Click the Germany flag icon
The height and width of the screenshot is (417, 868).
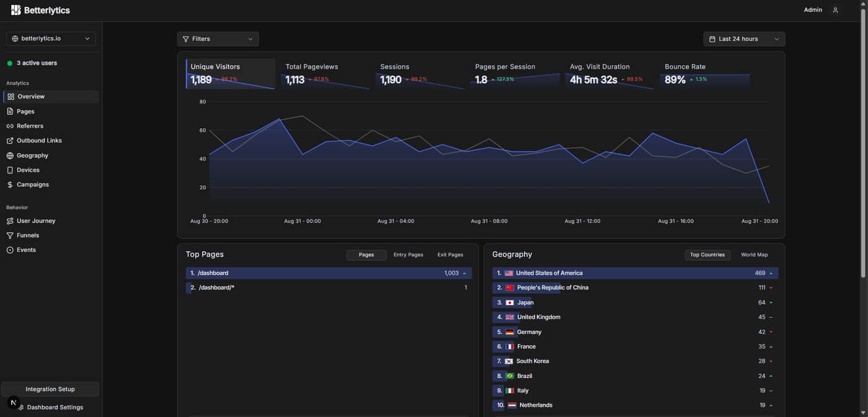coord(510,332)
